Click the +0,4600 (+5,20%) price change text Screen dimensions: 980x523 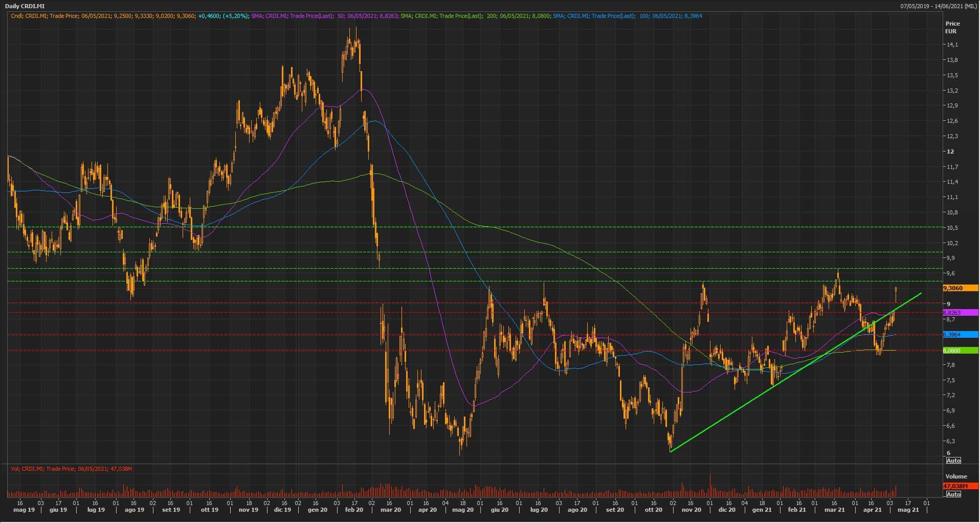[x=224, y=16]
